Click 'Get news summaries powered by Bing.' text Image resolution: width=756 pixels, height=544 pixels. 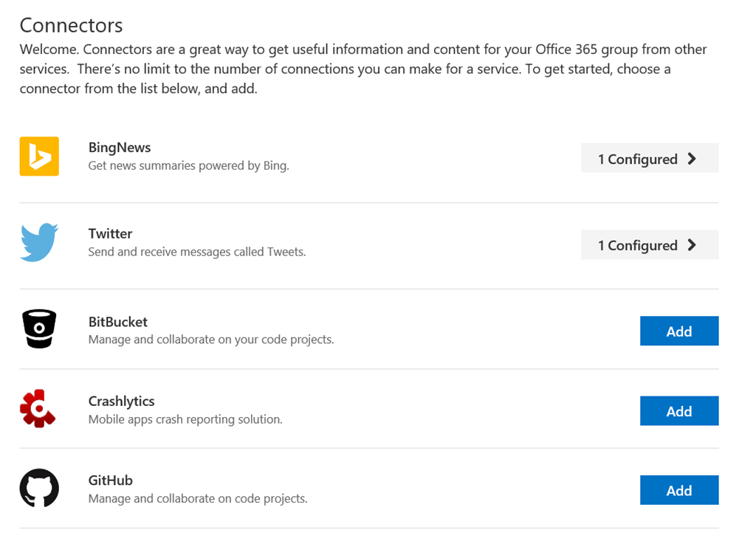pos(188,166)
